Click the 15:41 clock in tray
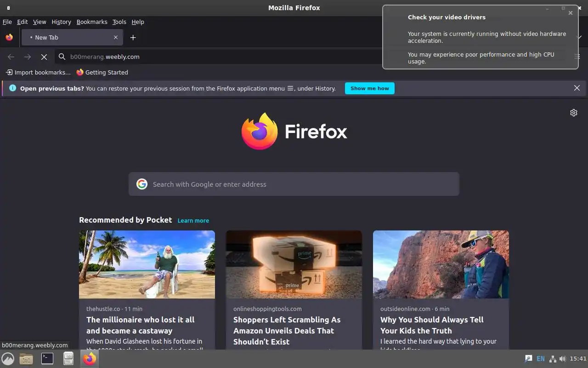588x368 pixels. [x=578, y=359]
